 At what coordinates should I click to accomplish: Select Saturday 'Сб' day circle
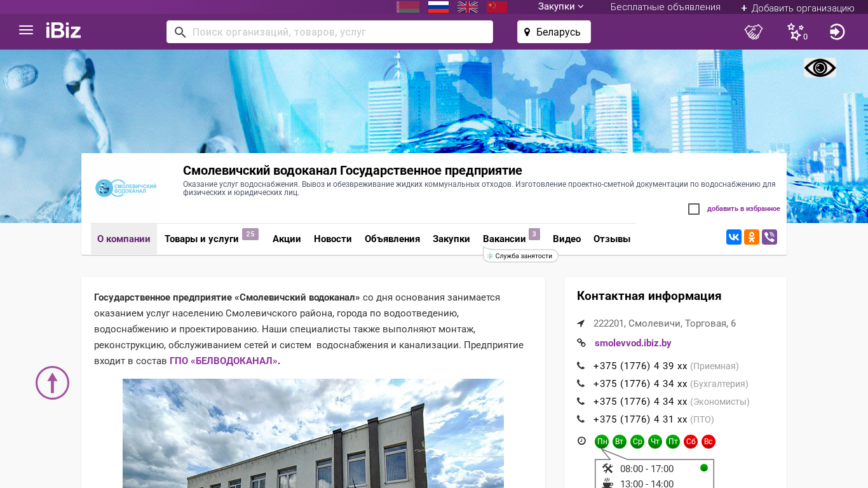(691, 442)
